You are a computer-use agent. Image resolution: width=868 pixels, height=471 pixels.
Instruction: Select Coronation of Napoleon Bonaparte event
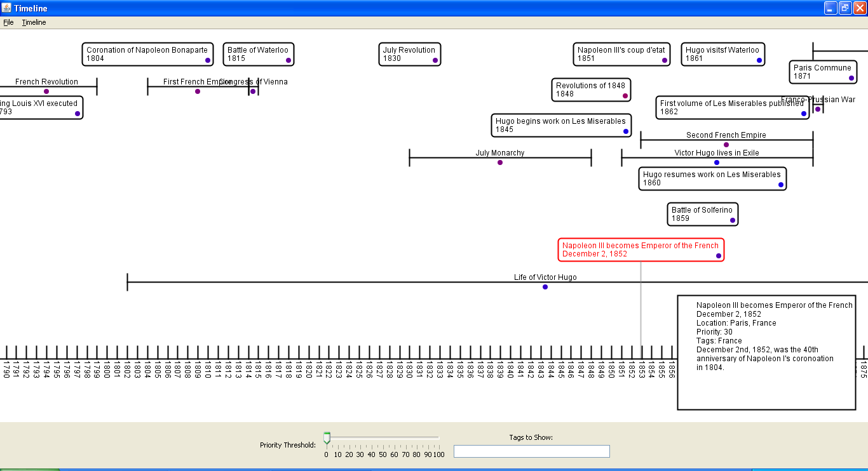[147, 55]
